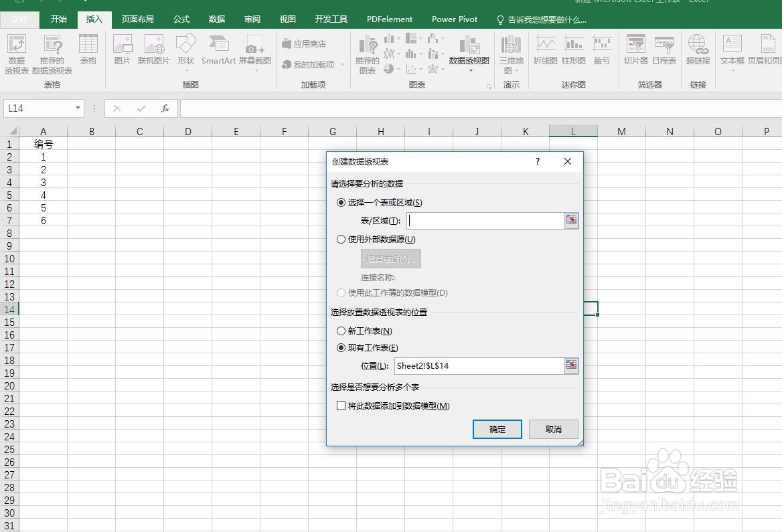The image size is (782, 532).
Task: Click the PivotTable (数据透视表) ribbon icon
Action: point(17,54)
